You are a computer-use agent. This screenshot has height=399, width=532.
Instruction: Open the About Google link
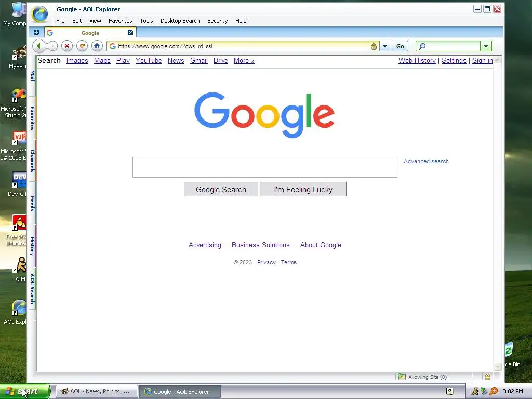click(x=321, y=245)
